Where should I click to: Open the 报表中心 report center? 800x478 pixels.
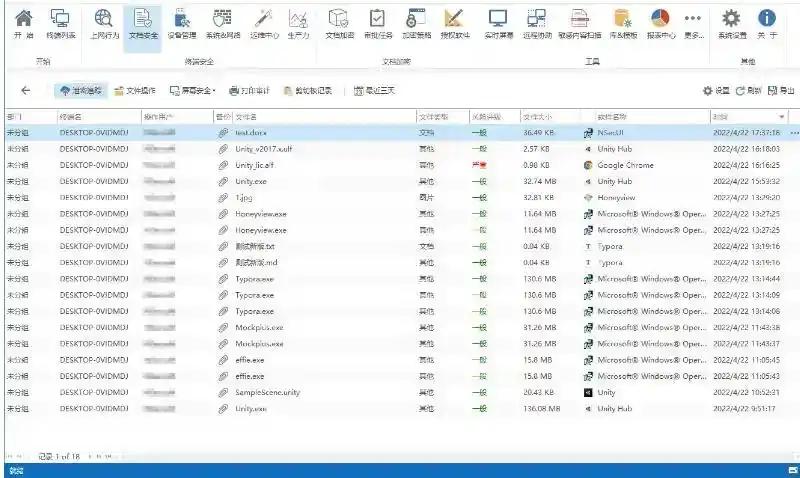pos(659,23)
